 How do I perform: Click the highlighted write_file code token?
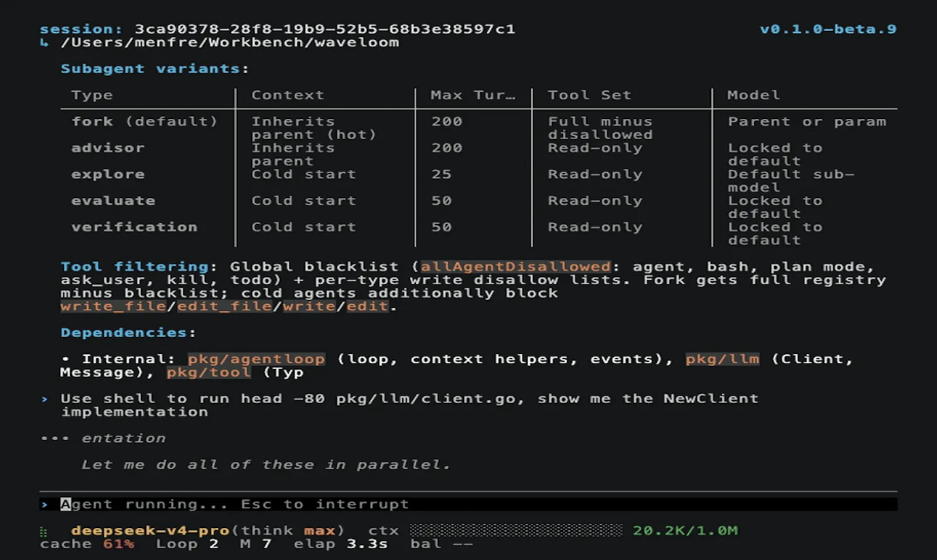click(113, 306)
